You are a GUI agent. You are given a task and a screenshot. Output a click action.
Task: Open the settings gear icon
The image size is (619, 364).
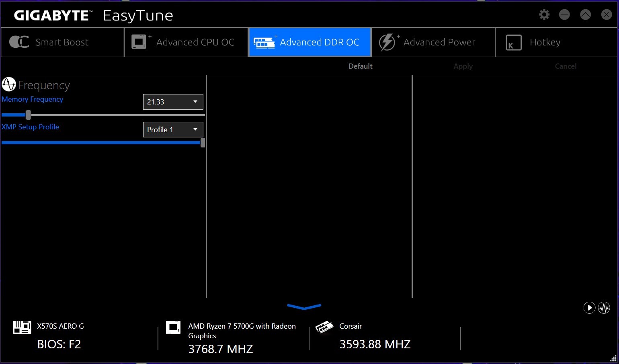[544, 15]
